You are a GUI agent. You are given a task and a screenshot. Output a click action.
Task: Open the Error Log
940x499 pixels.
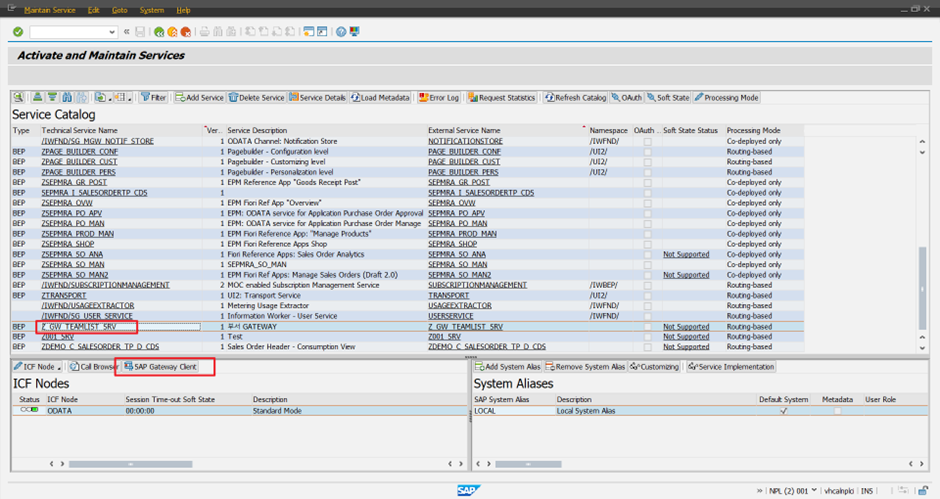pos(439,97)
